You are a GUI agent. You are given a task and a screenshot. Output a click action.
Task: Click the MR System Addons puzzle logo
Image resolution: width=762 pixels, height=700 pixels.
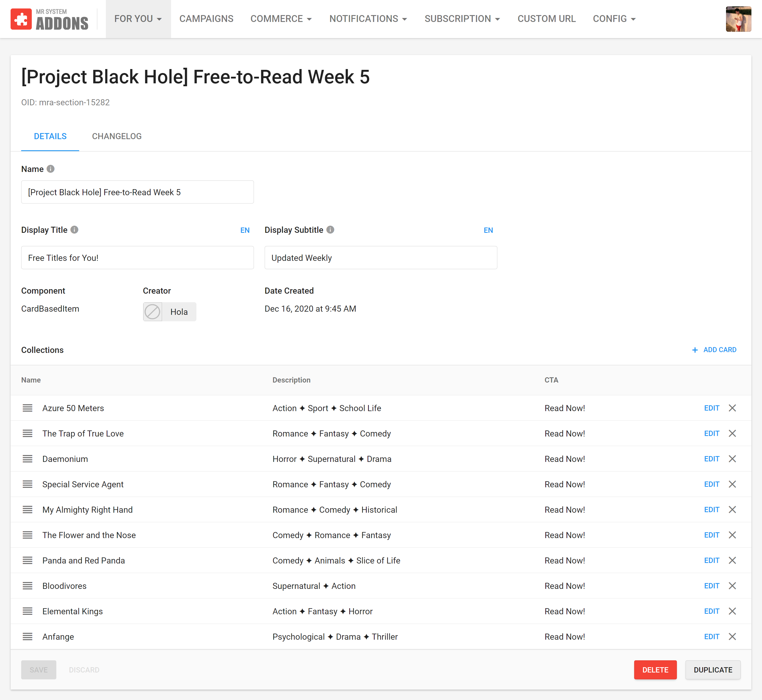(x=21, y=19)
